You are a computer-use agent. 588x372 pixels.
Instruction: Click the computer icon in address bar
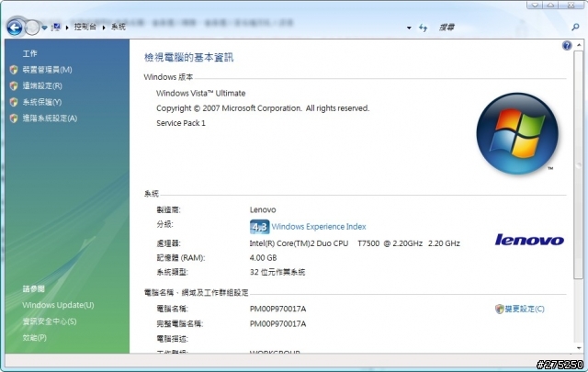(x=56, y=27)
